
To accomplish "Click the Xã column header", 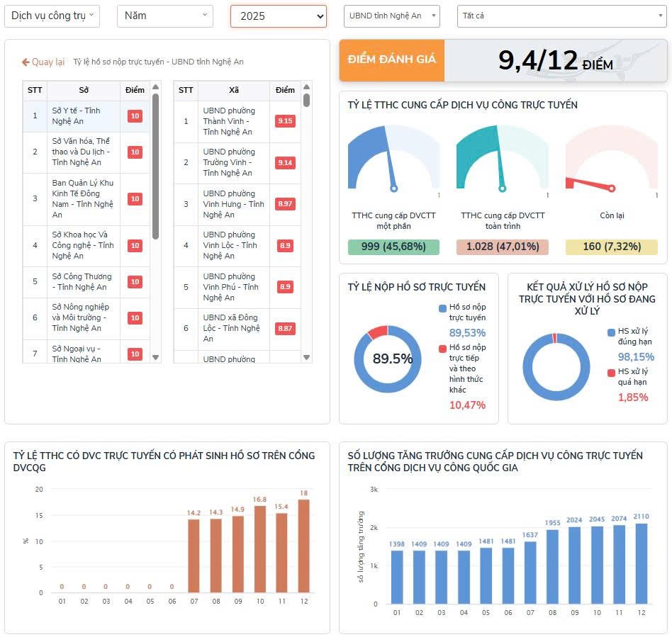I will coord(234,91).
